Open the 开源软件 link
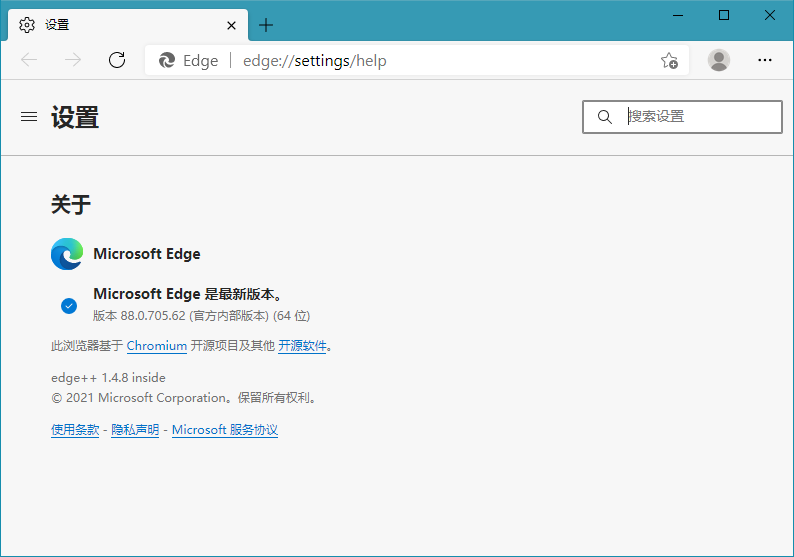 [302, 346]
